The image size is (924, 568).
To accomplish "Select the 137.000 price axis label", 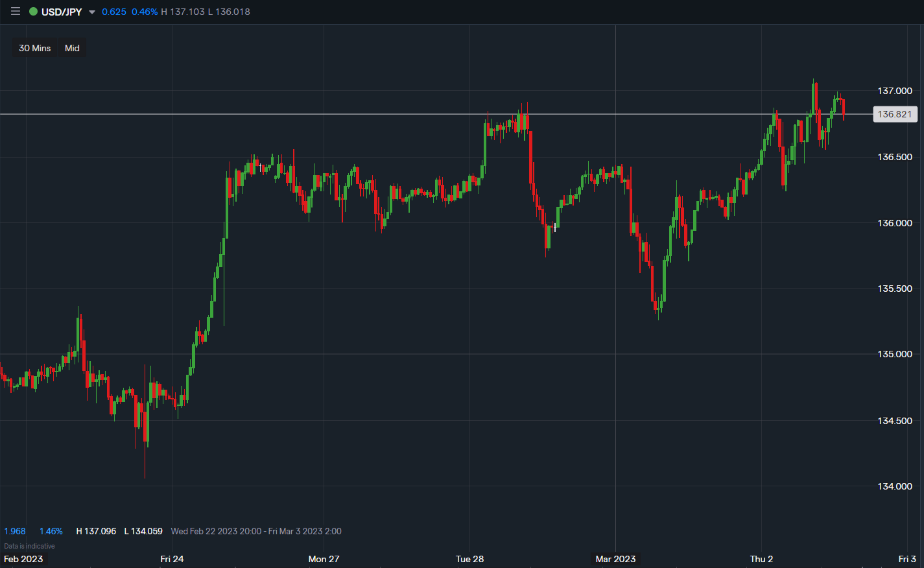I will [895, 91].
